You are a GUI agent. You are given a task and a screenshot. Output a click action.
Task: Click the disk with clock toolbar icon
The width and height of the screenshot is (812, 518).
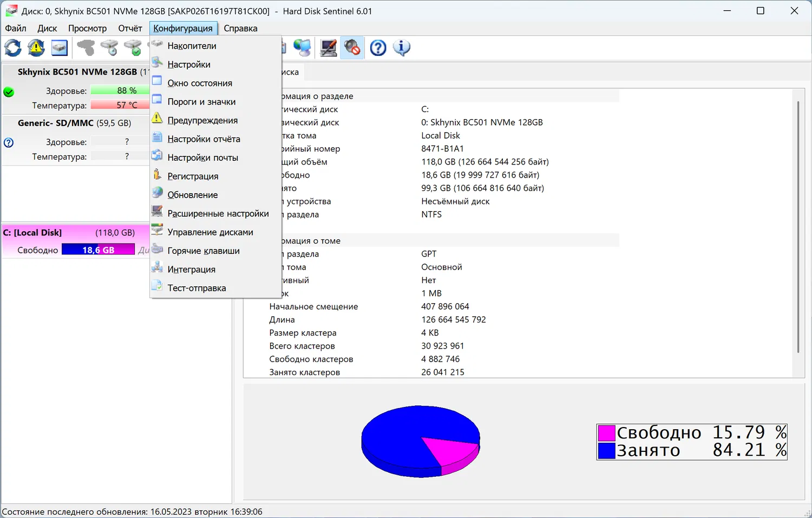click(x=109, y=48)
